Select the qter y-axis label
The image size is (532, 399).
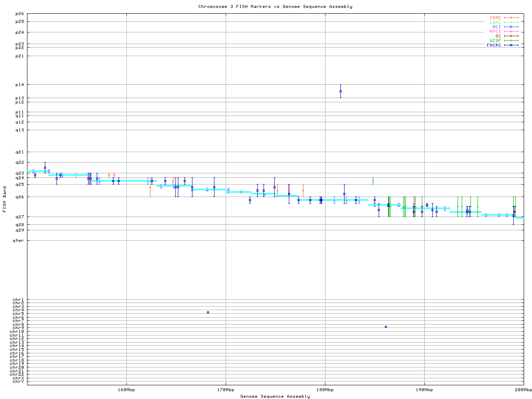point(19,241)
